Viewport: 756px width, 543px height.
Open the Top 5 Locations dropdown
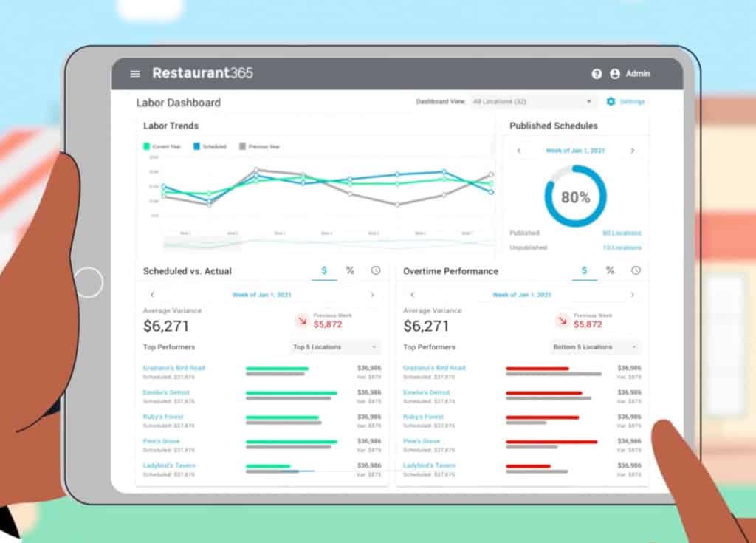[x=335, y=347]
